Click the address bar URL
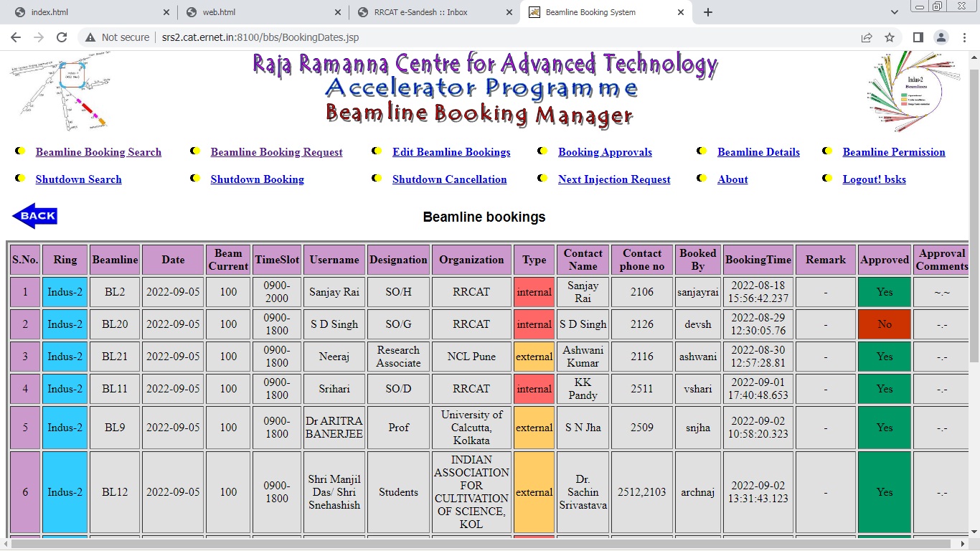The image size is (980, 551). tap(260, 37)
